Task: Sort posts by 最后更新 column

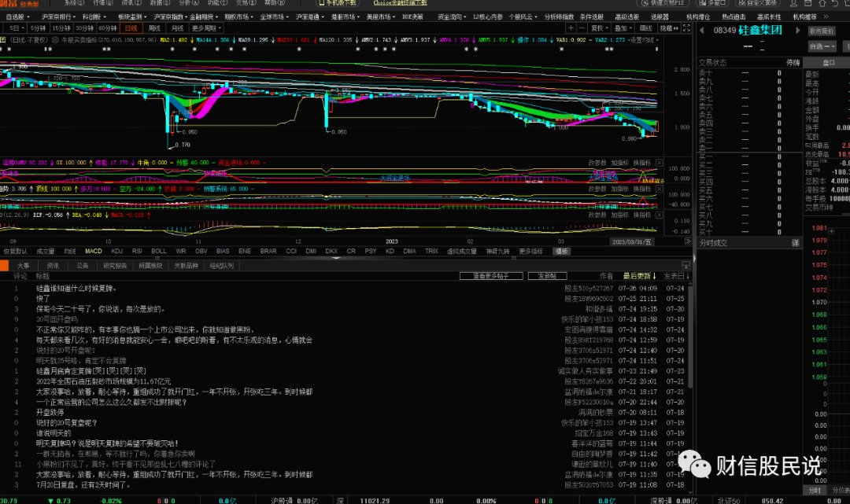Action: point(639,276)
